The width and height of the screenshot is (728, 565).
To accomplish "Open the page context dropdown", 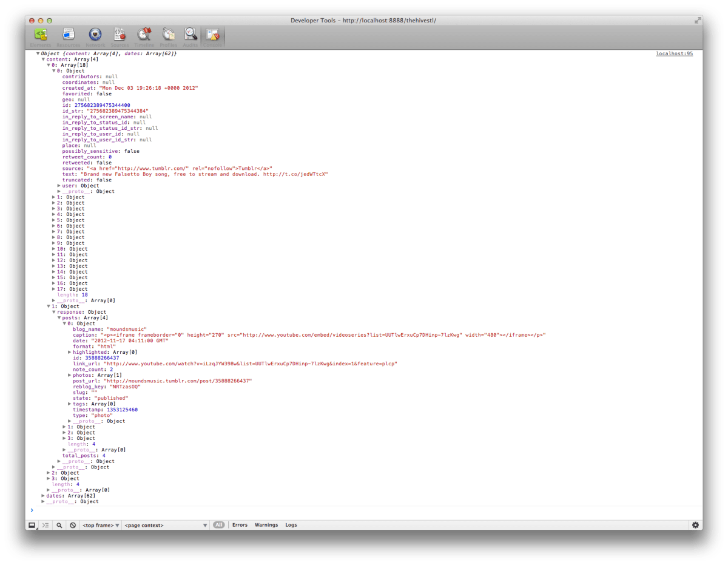I will pyautogui.click(x=166, y=525).
